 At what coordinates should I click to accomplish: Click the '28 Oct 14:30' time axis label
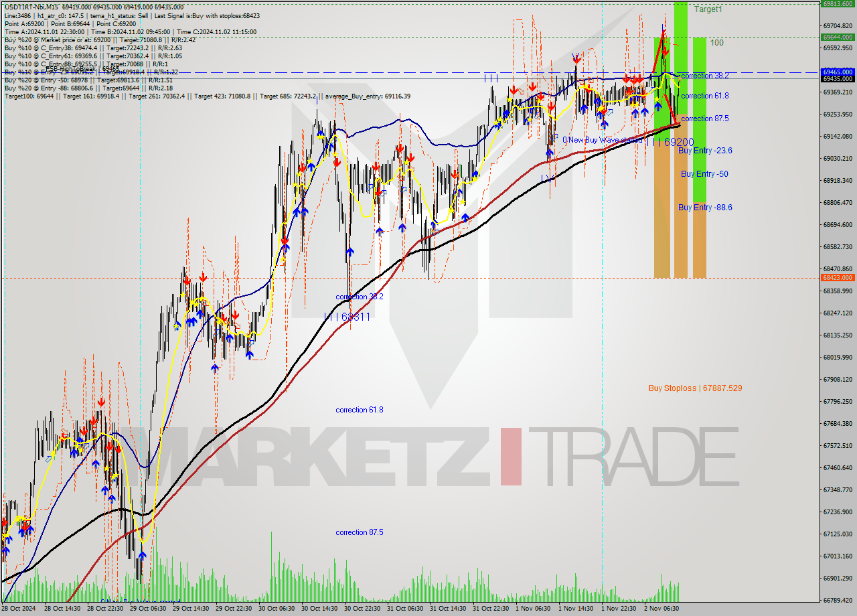click(x=62, y=609)
